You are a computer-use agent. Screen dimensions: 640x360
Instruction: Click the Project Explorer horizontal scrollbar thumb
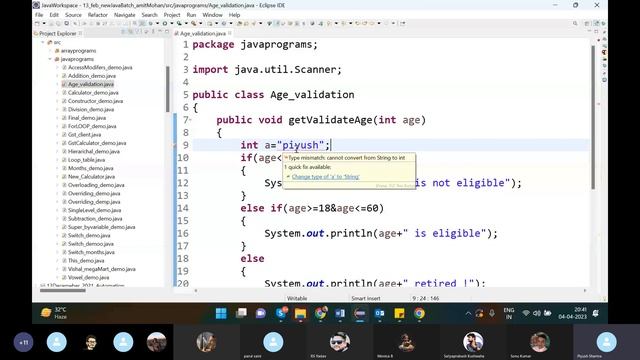[x=63, y=290]
